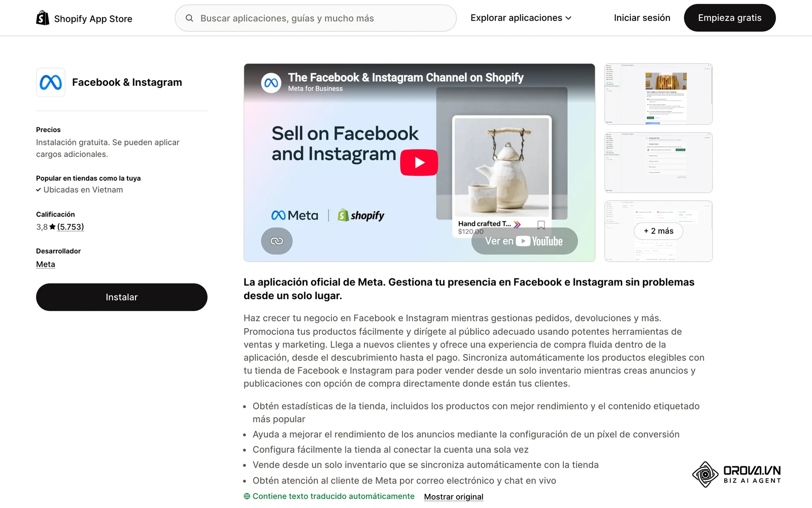Click the Explorar aplicaciones chevron arrow

(568, 18)
